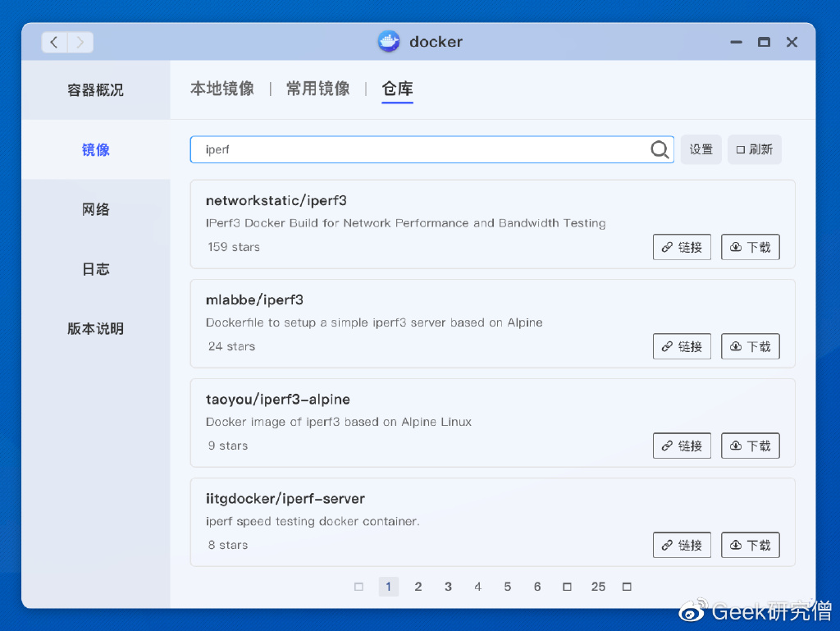Switch to the 本地镜像 tab
Screen dimensions: 840x631
222,89
